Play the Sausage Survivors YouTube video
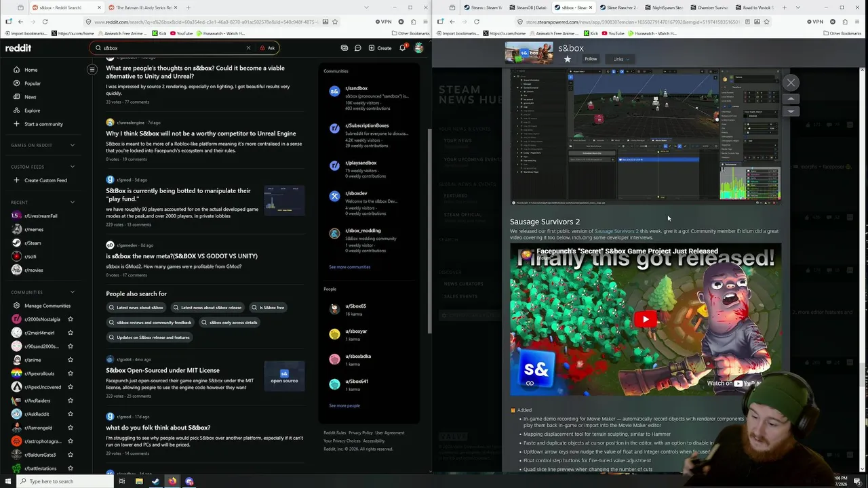Screen dimensions: 868x488 (646, 319)
